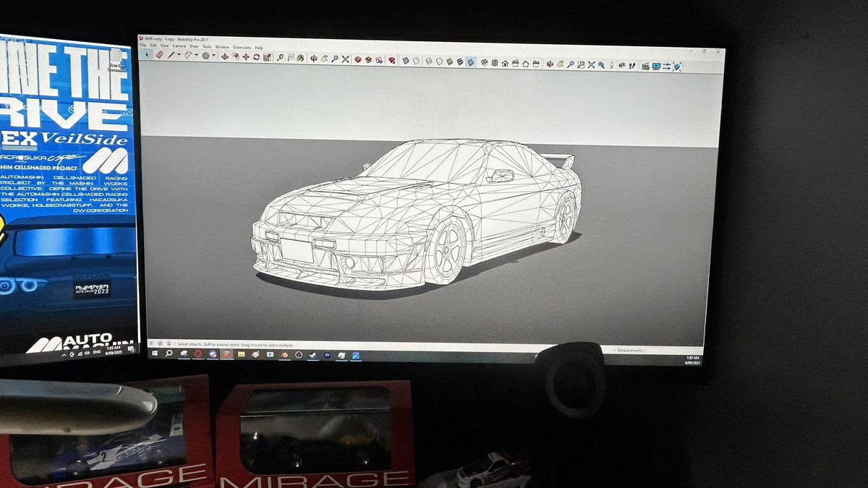Open the Extension Warehouse
Image resolution: width=868 pixels, height=488 pixels.
pos(368,59)
